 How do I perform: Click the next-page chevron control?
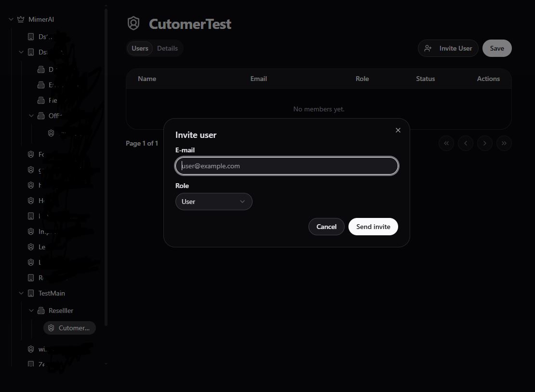tap(484, 143)
